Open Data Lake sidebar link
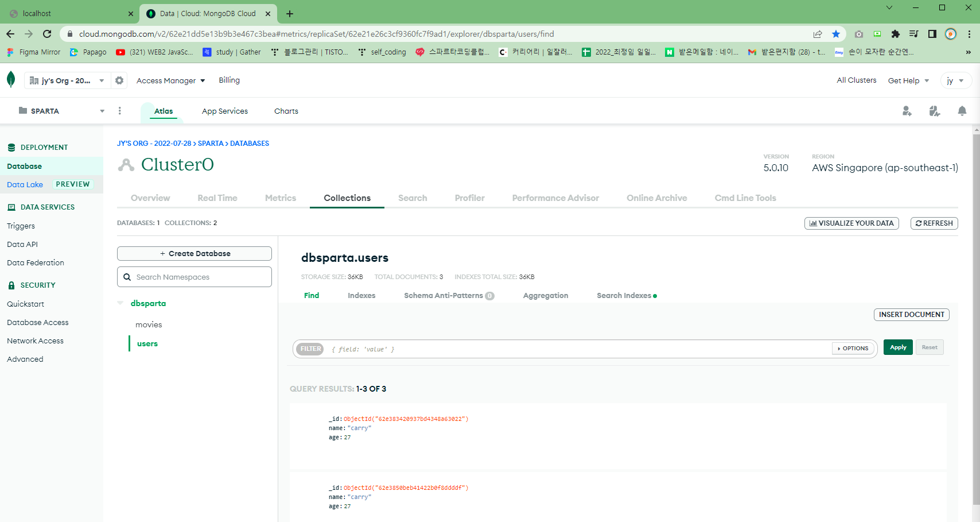980x522 pixels. pos(25,184)
